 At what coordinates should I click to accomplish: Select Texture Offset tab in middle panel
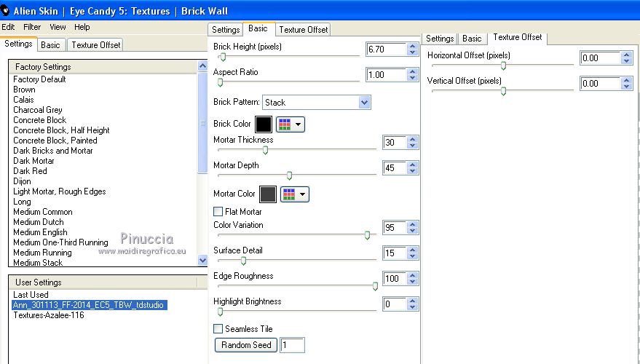[x=304, y=30]
